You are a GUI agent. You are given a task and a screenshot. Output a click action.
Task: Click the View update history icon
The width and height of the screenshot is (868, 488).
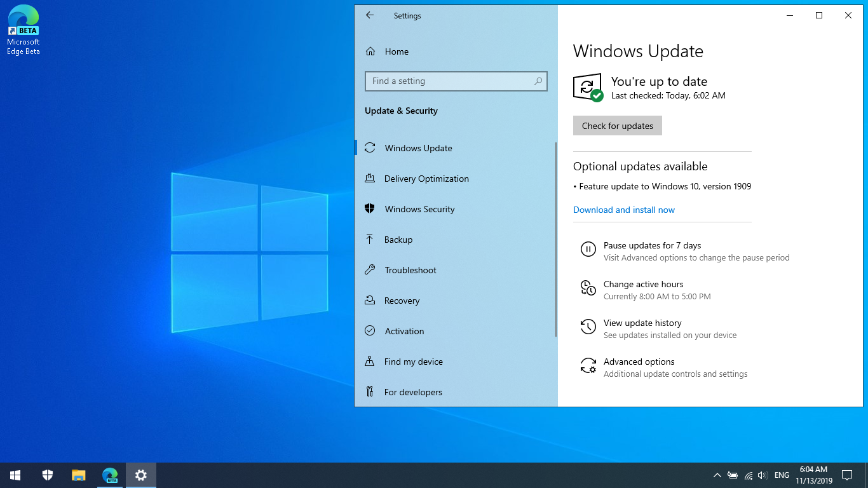click(x=588, y=327)
